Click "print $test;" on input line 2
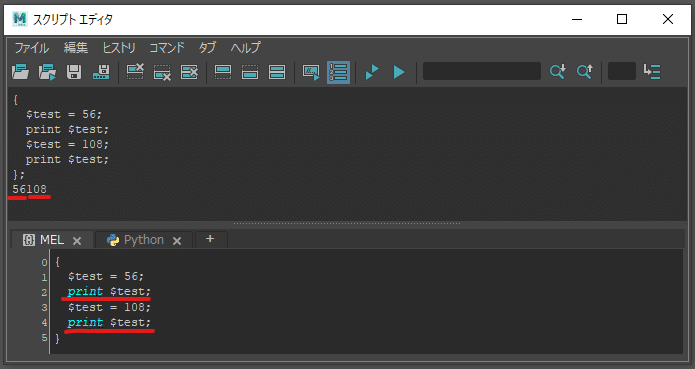 click(x=109, y=291)
